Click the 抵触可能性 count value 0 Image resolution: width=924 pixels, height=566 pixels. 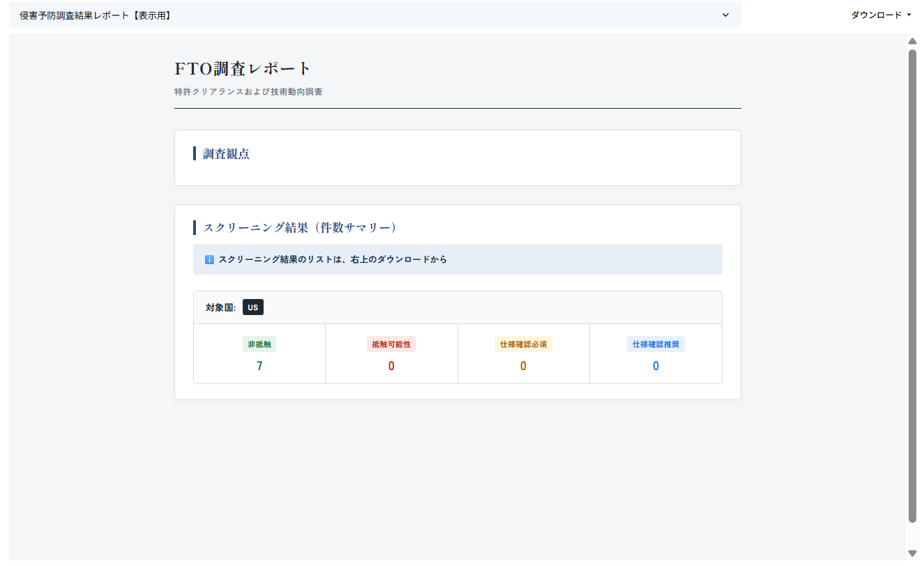391,366
